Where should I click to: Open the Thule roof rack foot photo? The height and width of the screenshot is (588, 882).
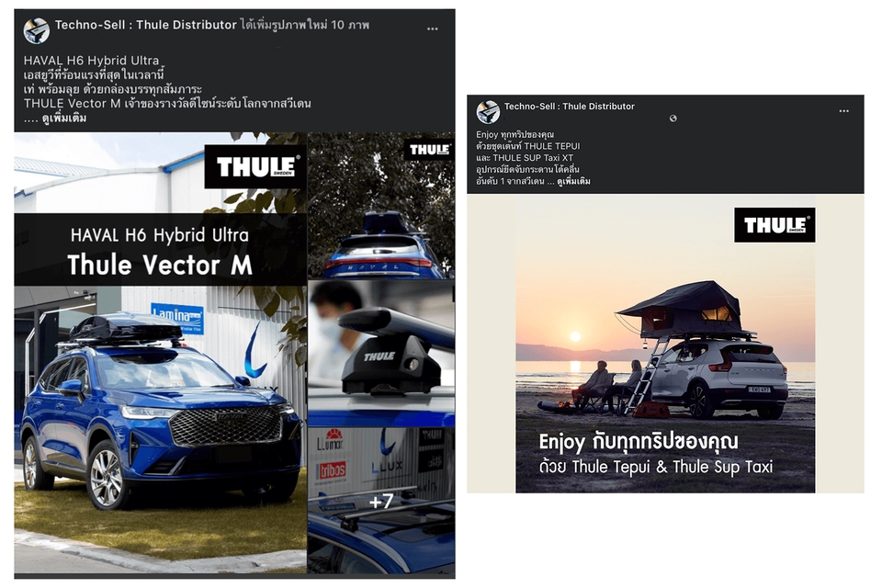click(x=381, y=354)
